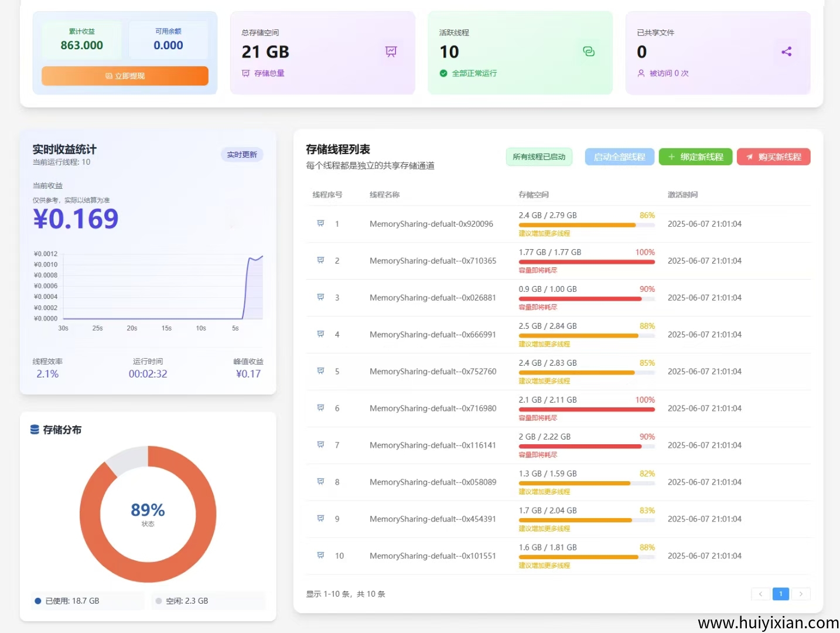Click the green 绑定新线程 button
This screenshot has width=840, height=633.
[695, 157]
